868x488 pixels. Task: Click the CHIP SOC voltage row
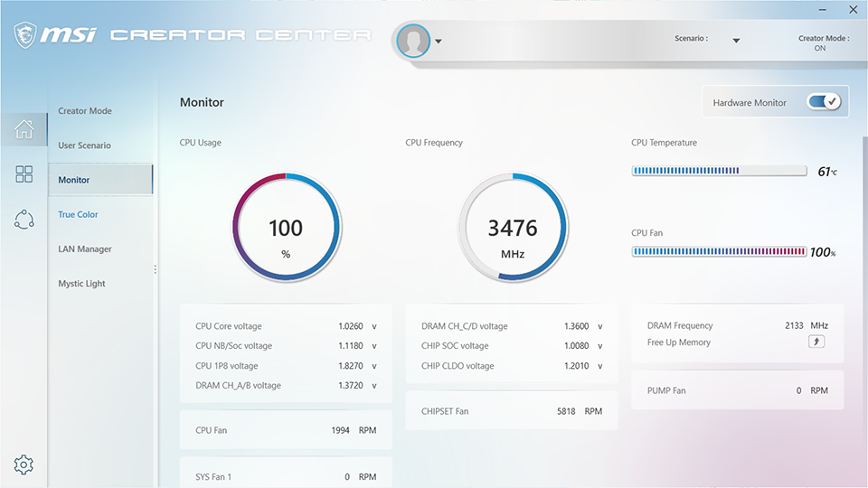tap(512, 346)
